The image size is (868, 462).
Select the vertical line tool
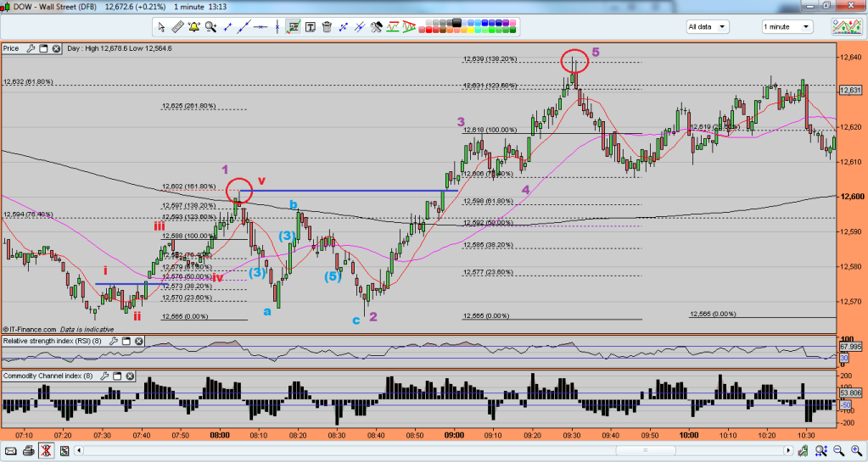pos(277,26)
